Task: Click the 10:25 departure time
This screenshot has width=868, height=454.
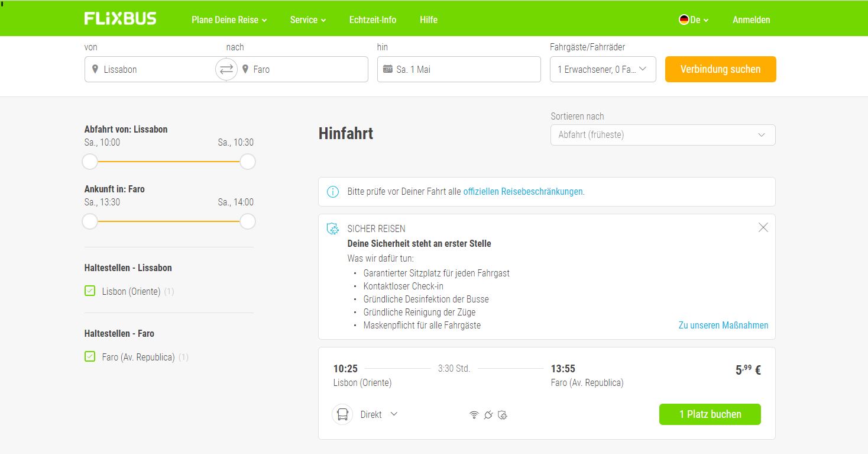Action: click(345, 369)
